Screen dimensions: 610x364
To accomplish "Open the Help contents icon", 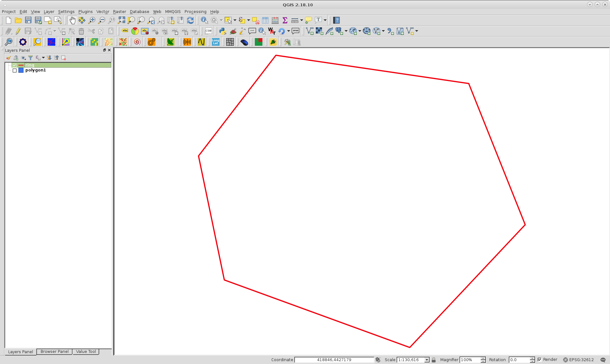I will click(336, 20).
